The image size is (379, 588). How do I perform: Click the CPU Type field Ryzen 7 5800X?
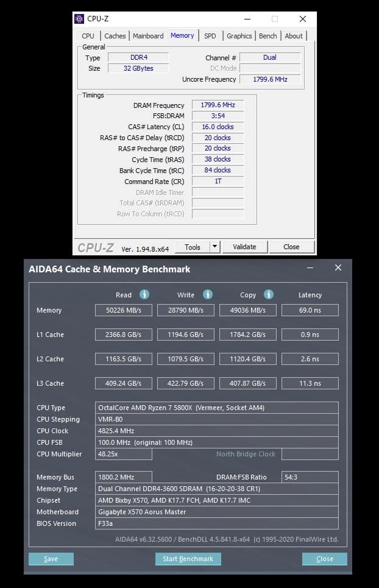(217, 408)
